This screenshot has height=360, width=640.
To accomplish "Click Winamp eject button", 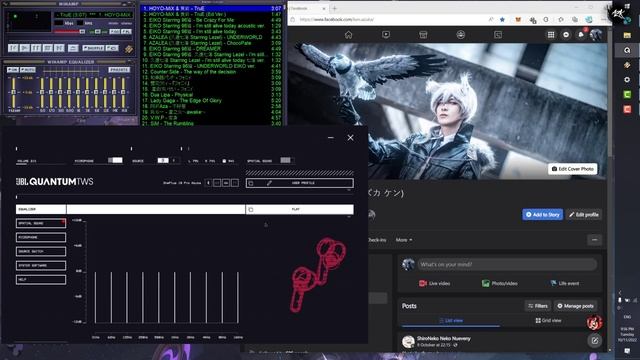I will pos(73,48).
